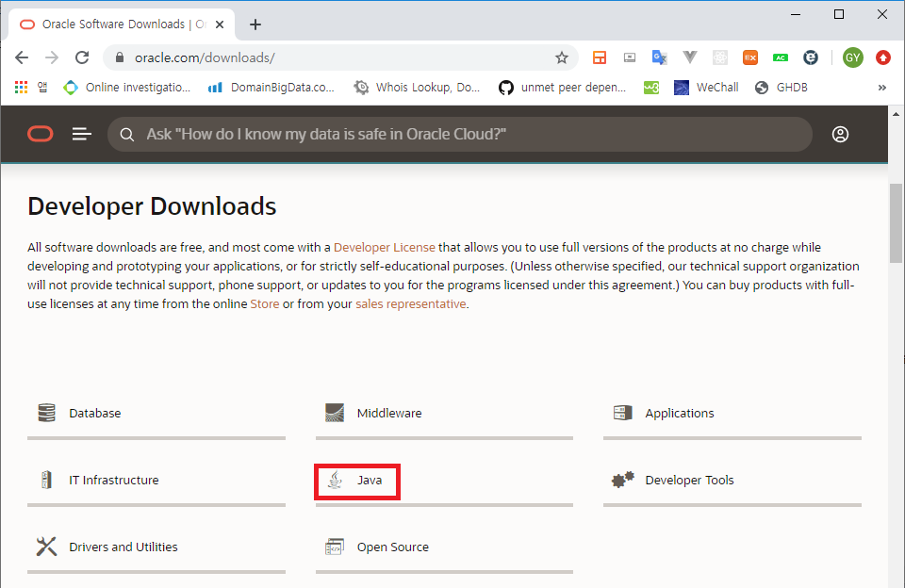Click the Applications category icon
The height and width of the screenshot is (588, 905).
click(623, 413)
